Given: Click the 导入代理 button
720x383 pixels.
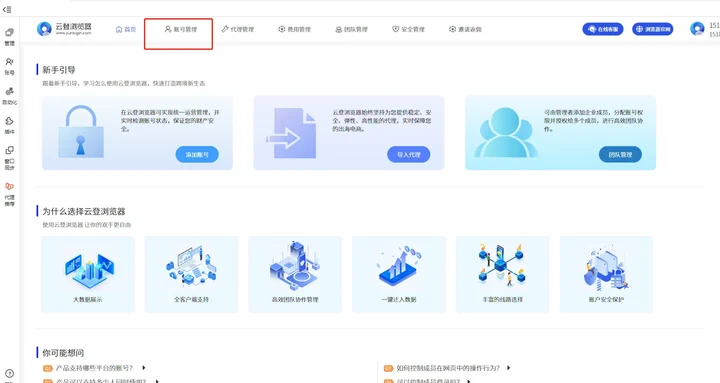Looking at the screenshot, I should click(x=409, y=155).
